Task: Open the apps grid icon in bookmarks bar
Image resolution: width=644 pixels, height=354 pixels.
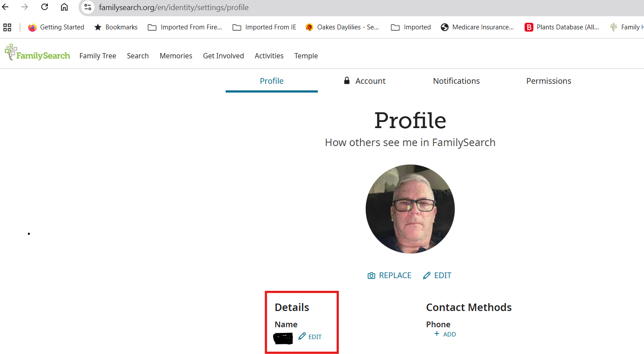Action: point(7,28)
